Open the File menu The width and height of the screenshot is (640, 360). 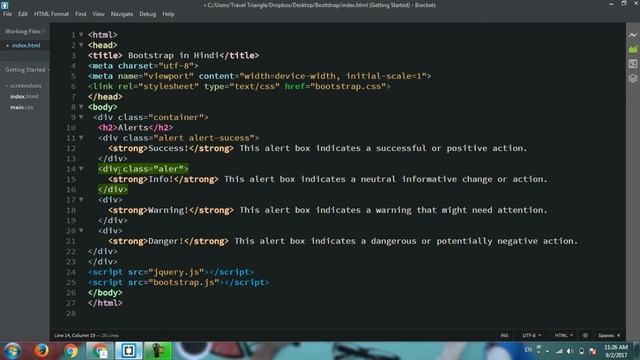(x=7, y=14)
